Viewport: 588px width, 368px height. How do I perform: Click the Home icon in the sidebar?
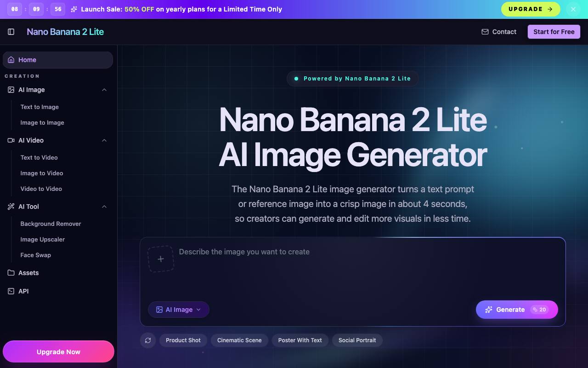[11, 60]
